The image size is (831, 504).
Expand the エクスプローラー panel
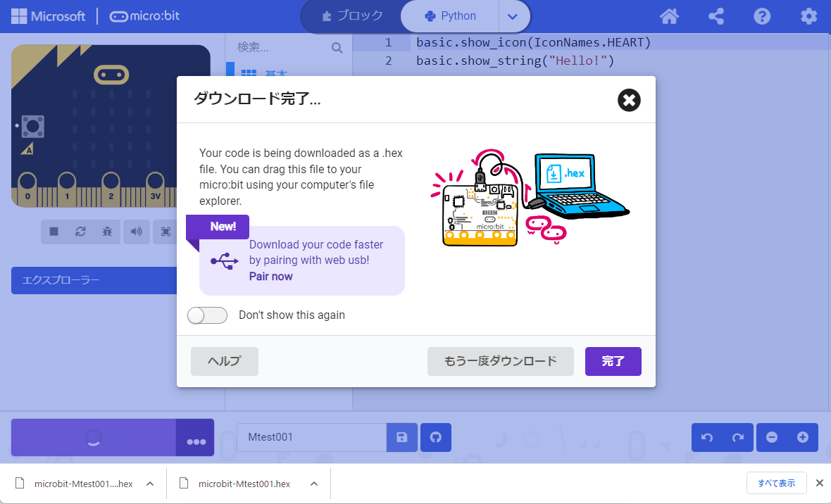click(x=94, y=280)
